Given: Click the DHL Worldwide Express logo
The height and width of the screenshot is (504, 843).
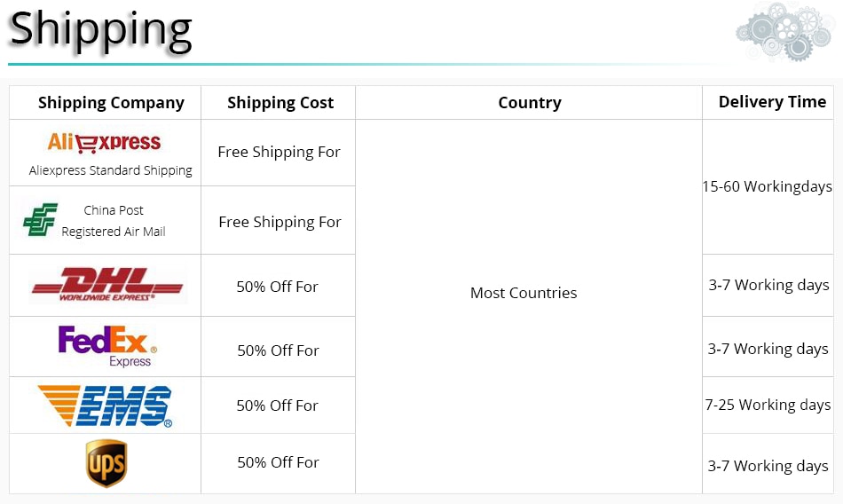Looking at the screenshot, I should (x=107, y=284).
